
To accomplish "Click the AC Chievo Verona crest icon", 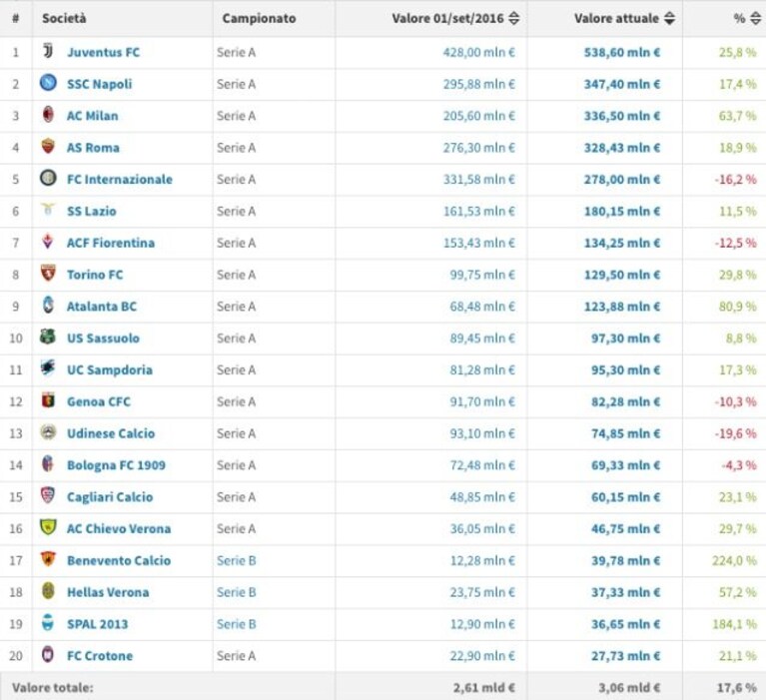I will coord(48,527).
